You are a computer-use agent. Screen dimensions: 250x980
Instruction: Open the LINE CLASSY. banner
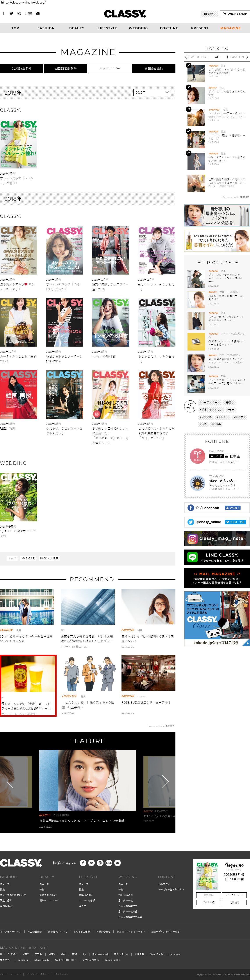pyautogui.click(x=217, y=557)
